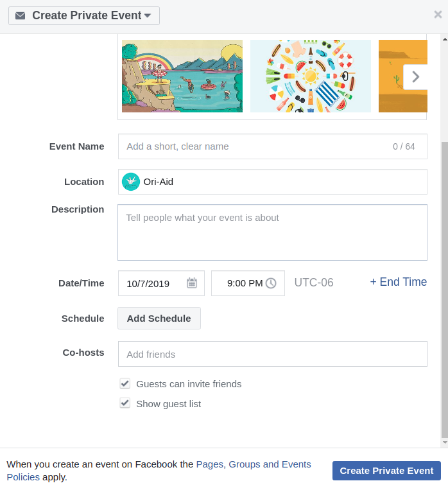The image size is (448, 490).
Task: Select the lake cliff-diving theme image
Action: pos(182,76)
